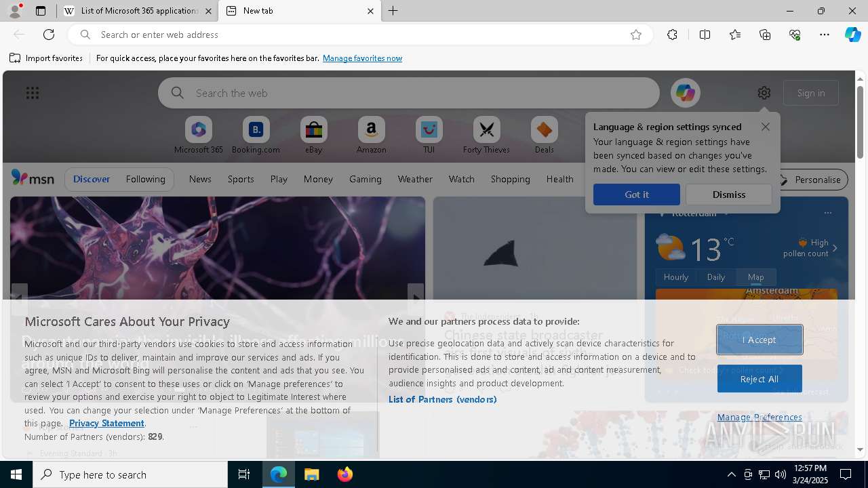868x488 pixels.
Task: Open the Extensions icon
Action: tap(672, 35)
